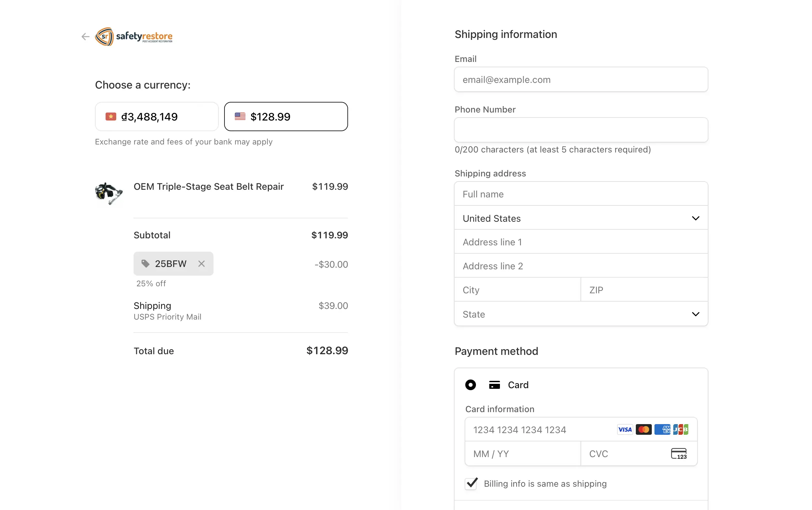
Task: Click the CVC card help icon
Action: (x=678, y=454)
